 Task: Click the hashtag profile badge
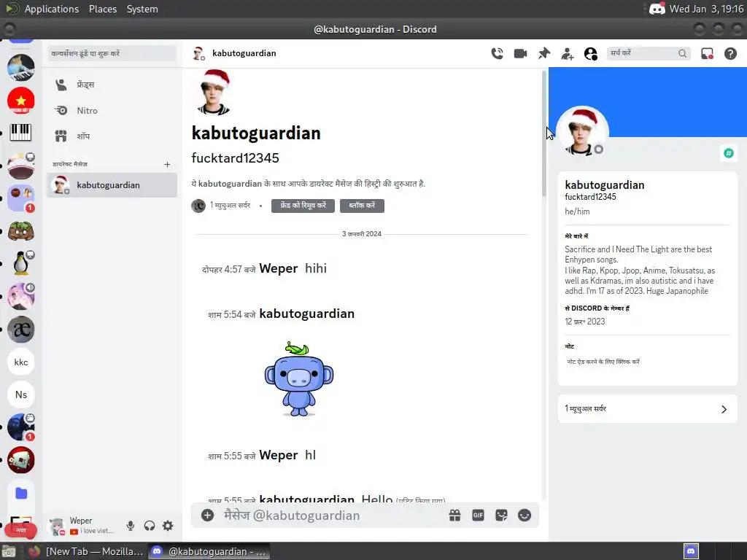click(729, 153)
